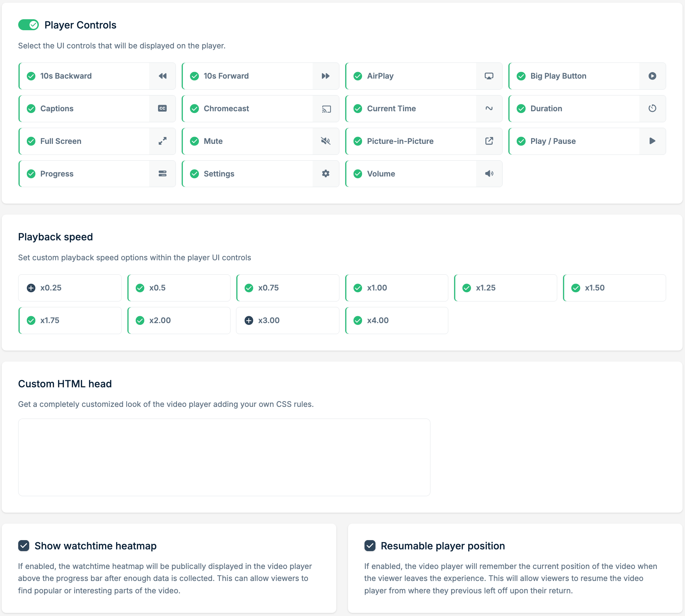Toggle off the Player Controls switch

29,25
